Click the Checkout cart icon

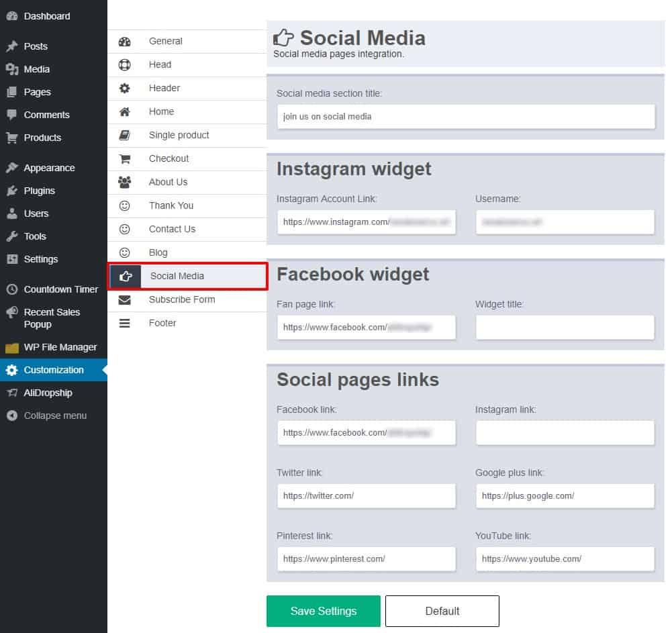tap(125, 159)
